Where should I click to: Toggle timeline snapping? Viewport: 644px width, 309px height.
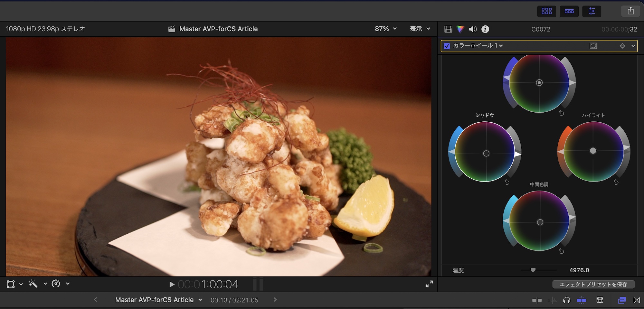[x=582, y=300]
